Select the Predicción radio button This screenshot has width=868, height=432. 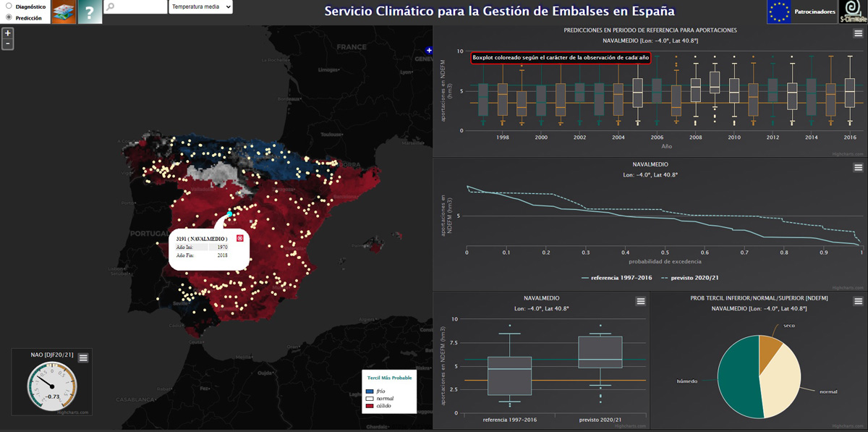9,17
